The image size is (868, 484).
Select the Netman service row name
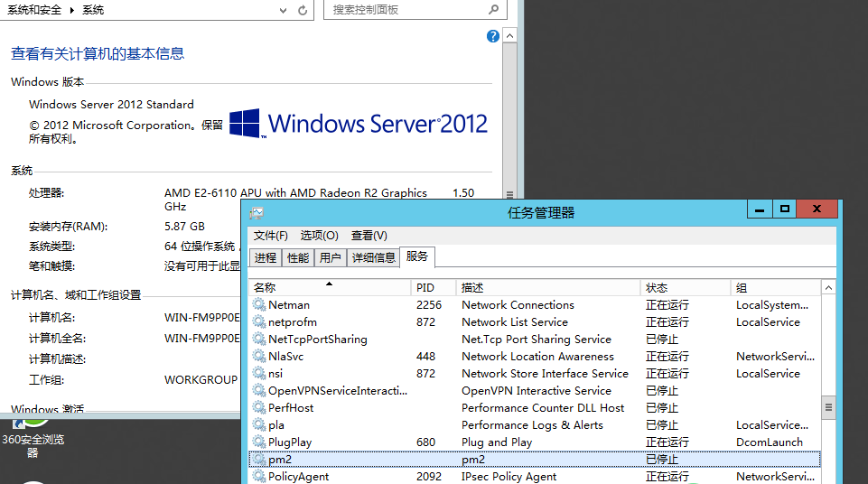coord(289,305)
